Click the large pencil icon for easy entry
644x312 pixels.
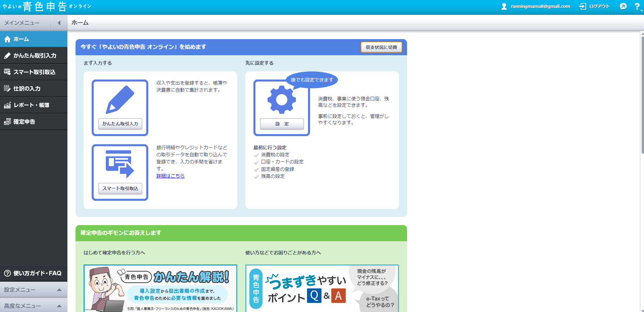tap(120, 100)
